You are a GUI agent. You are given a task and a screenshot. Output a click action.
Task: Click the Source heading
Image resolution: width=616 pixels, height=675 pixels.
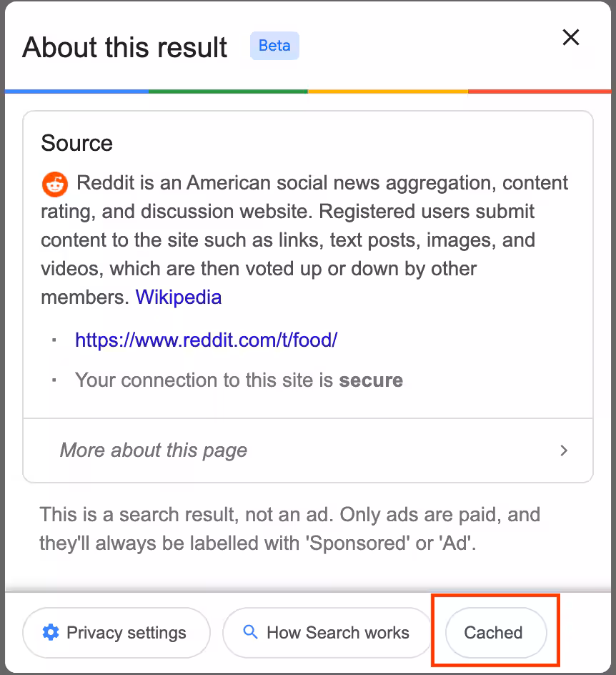click(x=76, y=143)
